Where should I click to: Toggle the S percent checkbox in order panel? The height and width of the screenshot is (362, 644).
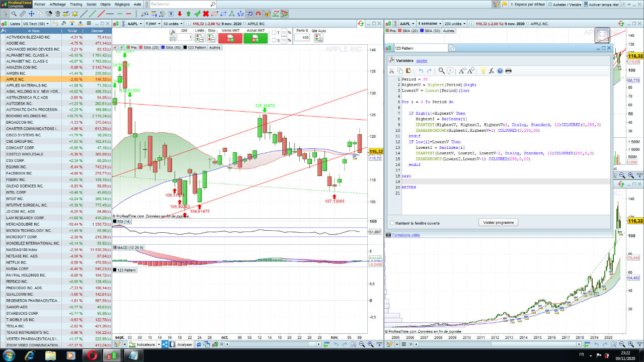pyautogui.click(x=274, y=40)
